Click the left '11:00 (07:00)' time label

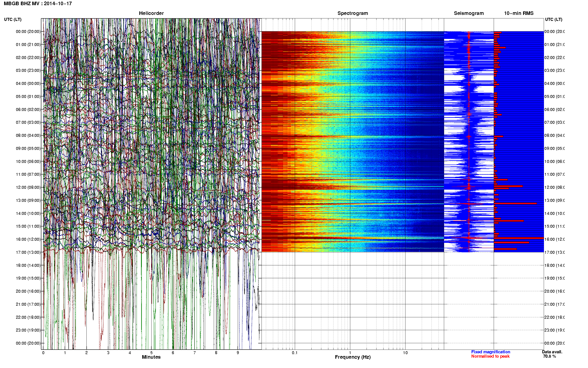pos(28,174)
